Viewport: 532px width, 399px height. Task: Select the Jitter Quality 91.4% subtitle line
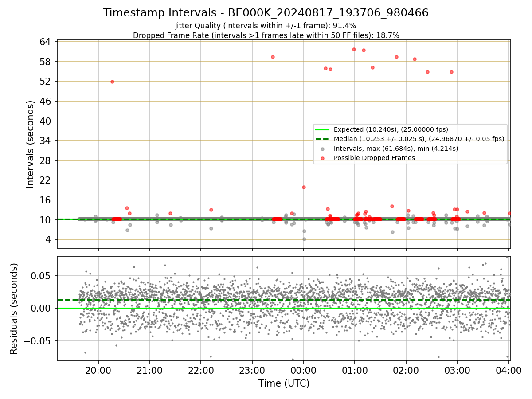pyautogui.click(x=266, y=26)
